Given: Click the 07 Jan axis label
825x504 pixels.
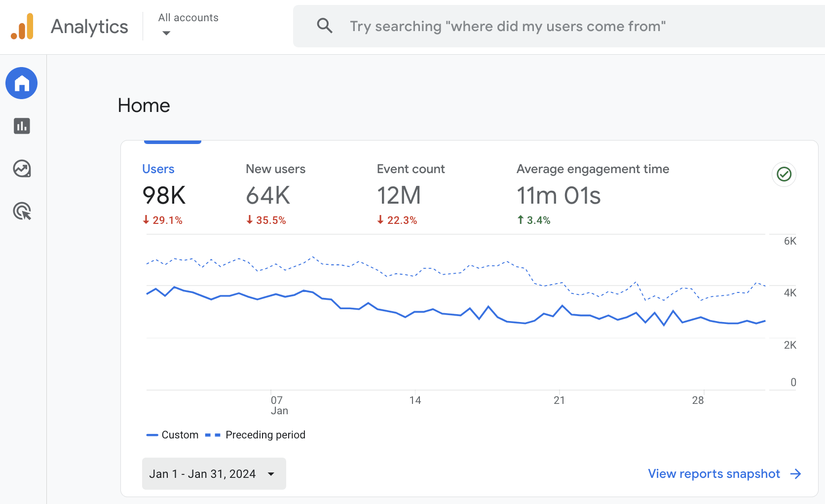Looking at the screenshot, I should (x=279, y=405).
